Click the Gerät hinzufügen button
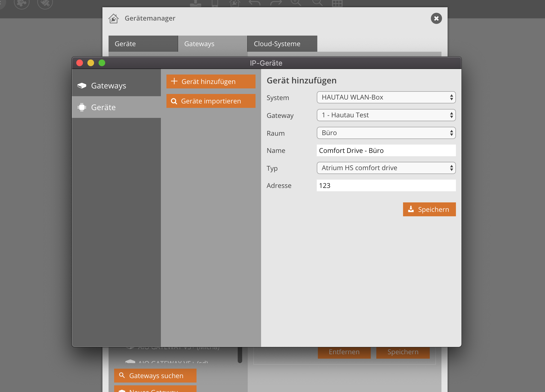545x392 pixels. click(x=211, y=81)
